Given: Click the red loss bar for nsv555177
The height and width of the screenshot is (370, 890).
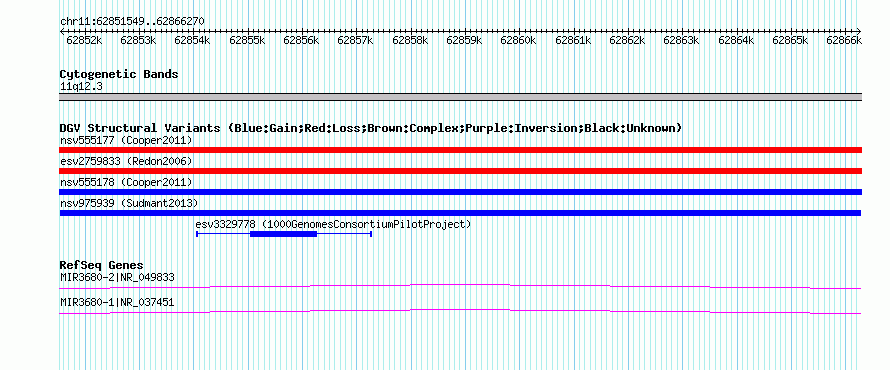Looking at the screenshot, I should coord(460,150).
